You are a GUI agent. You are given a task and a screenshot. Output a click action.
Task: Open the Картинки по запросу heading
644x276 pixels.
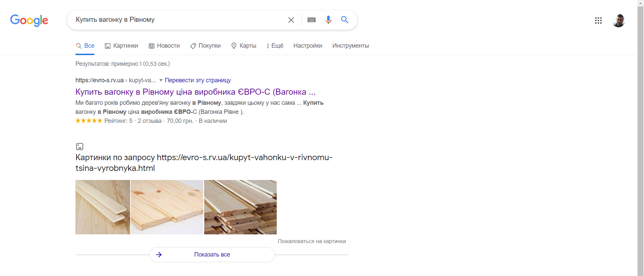(x=204, y=163)
